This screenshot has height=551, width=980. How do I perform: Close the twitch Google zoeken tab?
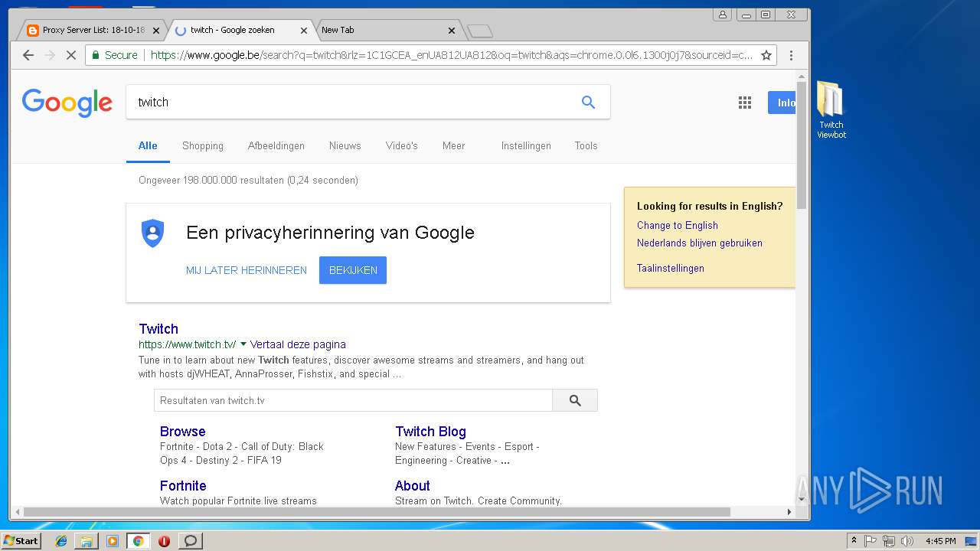click(x=304, y=31)
